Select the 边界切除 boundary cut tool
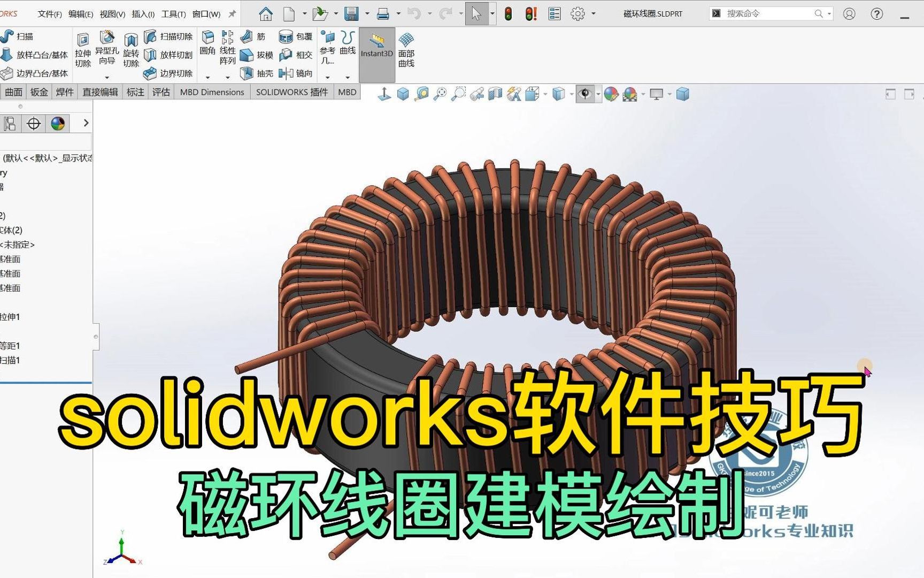924x578 pixels. point(168,73)
